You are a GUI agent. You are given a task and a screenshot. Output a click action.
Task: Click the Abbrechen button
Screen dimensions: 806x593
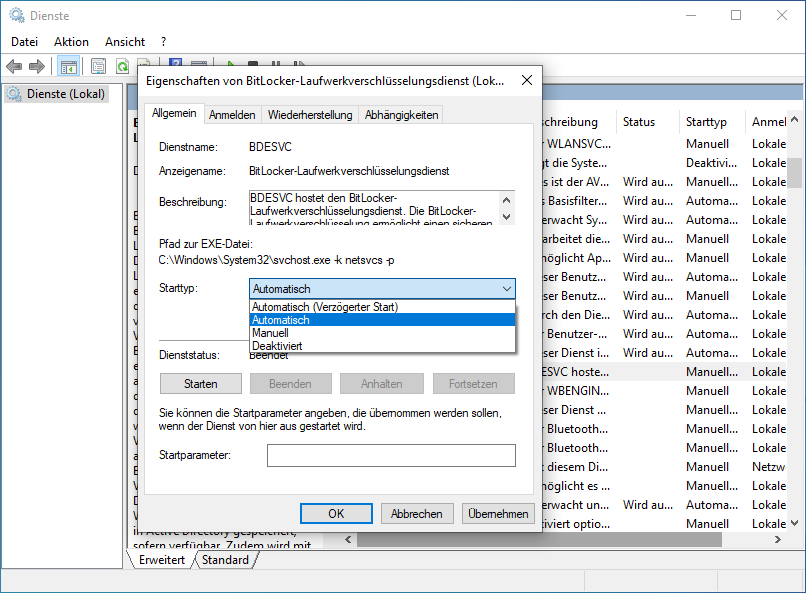pos(417,513)
